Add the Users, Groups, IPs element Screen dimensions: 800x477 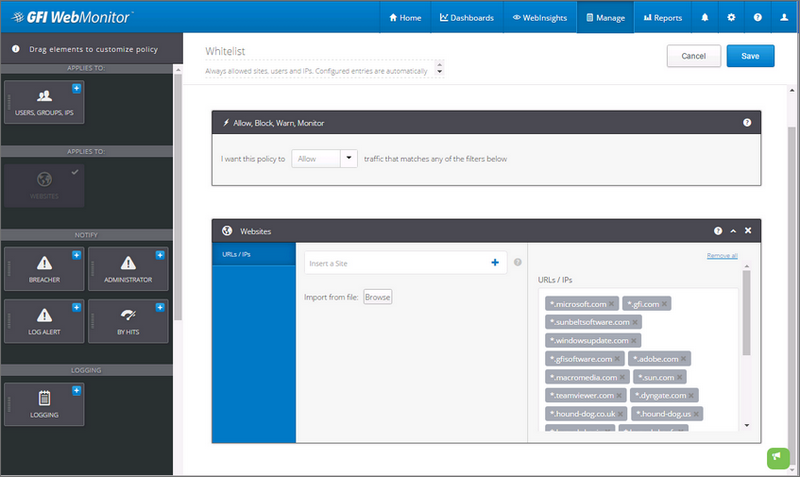click(x=77, y=88)
